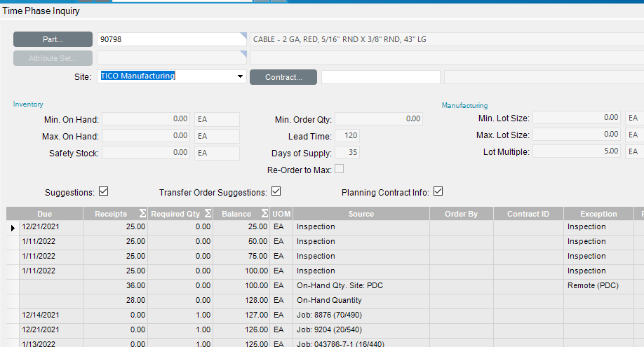Toggle the Re-Order to Max checkbox
Viewport: 644px width, 347px height.
(340, 169)
